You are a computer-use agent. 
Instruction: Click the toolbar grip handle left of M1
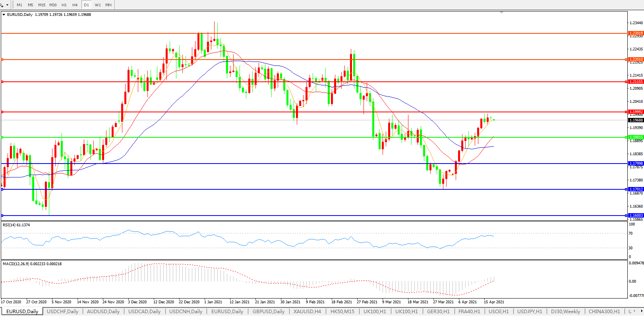13,5
